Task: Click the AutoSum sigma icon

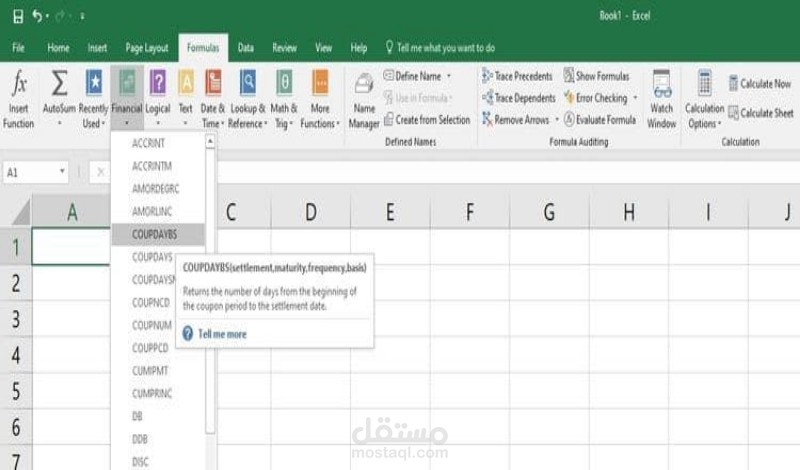Action: pos(59,83)
